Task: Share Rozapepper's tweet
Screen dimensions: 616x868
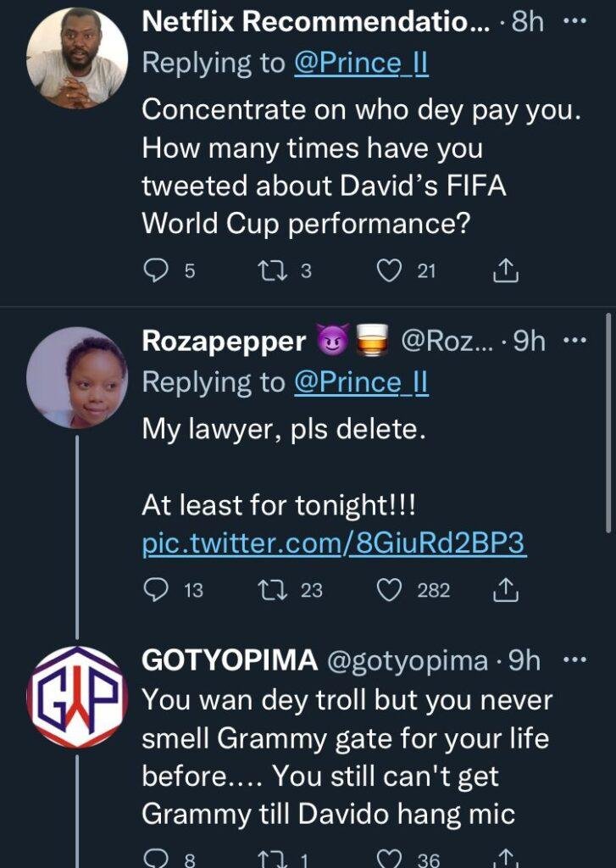Action: point(505,589)
